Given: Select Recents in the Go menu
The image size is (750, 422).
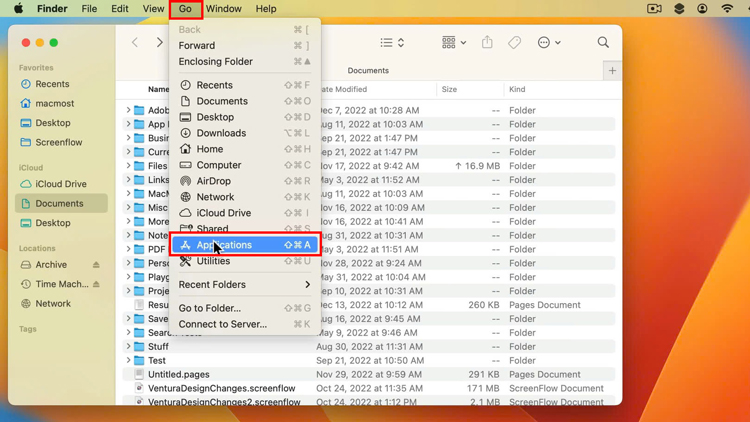Looking at the screenshot, I should pos(244,85).
